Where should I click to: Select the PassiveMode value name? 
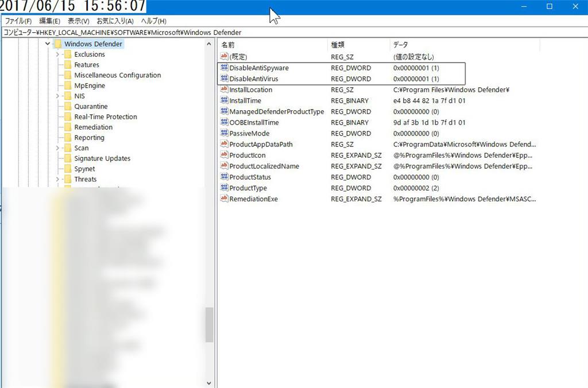point(249,133)
